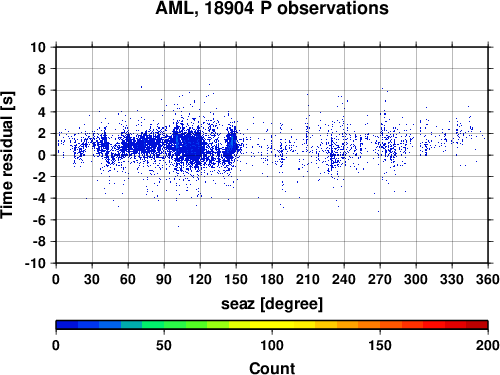Image resolution: width=500 pixels, height=375 pixels.
Task: Click the x-axis tick label 90
Action: click(x=164, y=279)
